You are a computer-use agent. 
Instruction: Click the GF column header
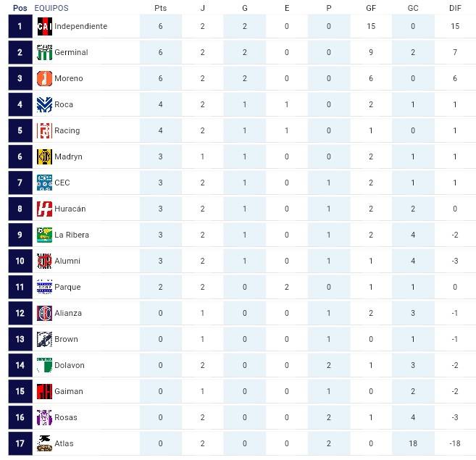(x=371, y=8)
